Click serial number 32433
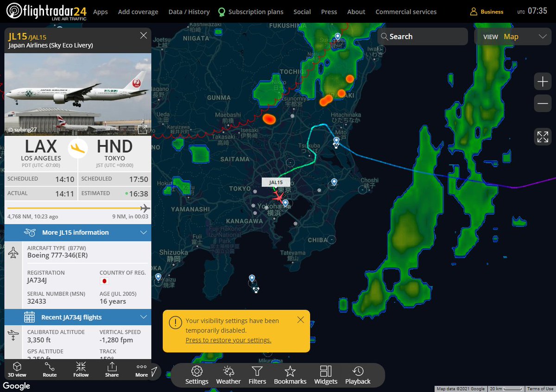Viewport: 556px width, 392px height. click(x=37, y=301)
